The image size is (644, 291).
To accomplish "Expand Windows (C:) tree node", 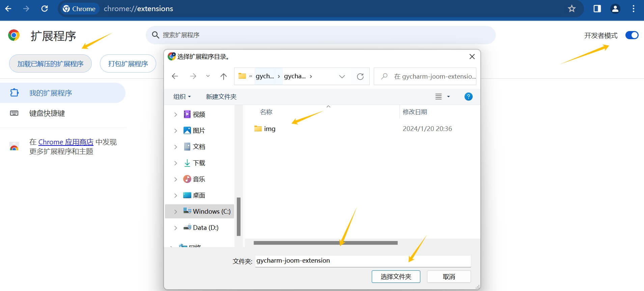I will [175, 212].
